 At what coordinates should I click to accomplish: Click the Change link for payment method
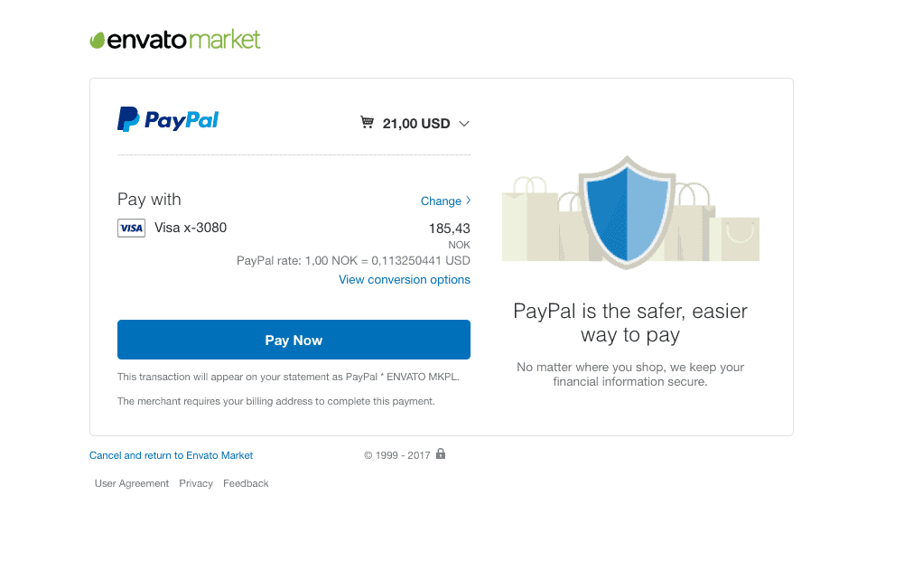[441, 201]
